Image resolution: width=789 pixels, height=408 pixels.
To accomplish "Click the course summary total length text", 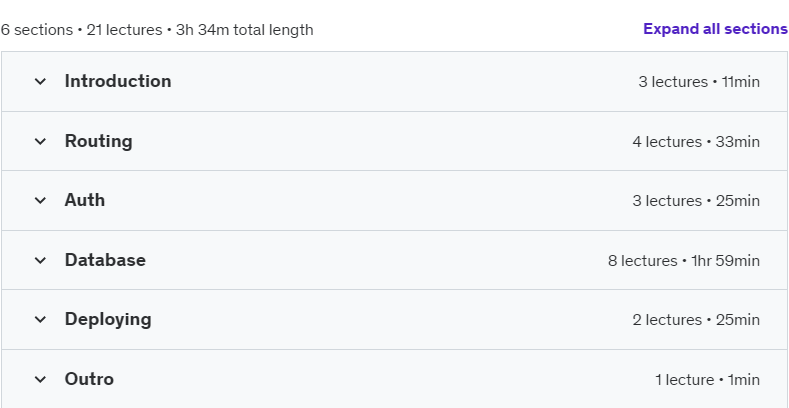I will pos(157,30).
